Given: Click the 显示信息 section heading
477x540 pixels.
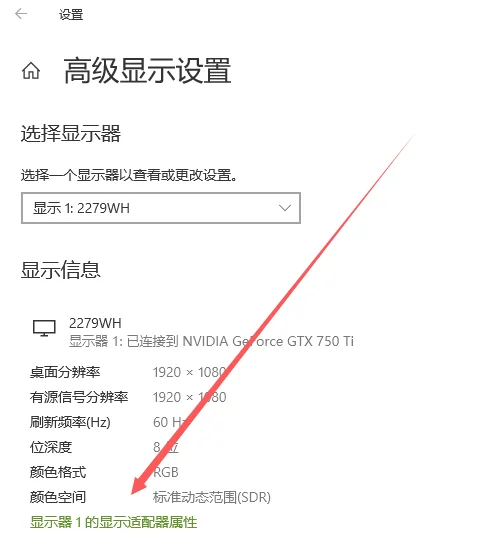Looking at the screenshot, I should click(x=61, y=270).
